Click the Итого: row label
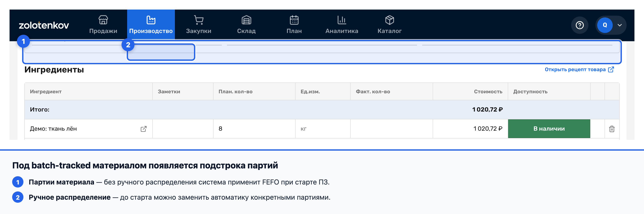 [39, 110]
